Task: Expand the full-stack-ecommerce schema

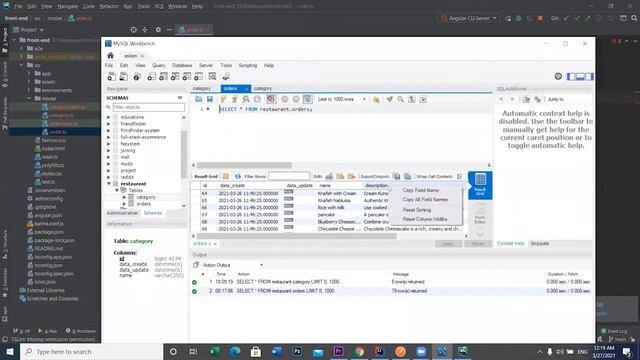Action: tap(109, 137)
